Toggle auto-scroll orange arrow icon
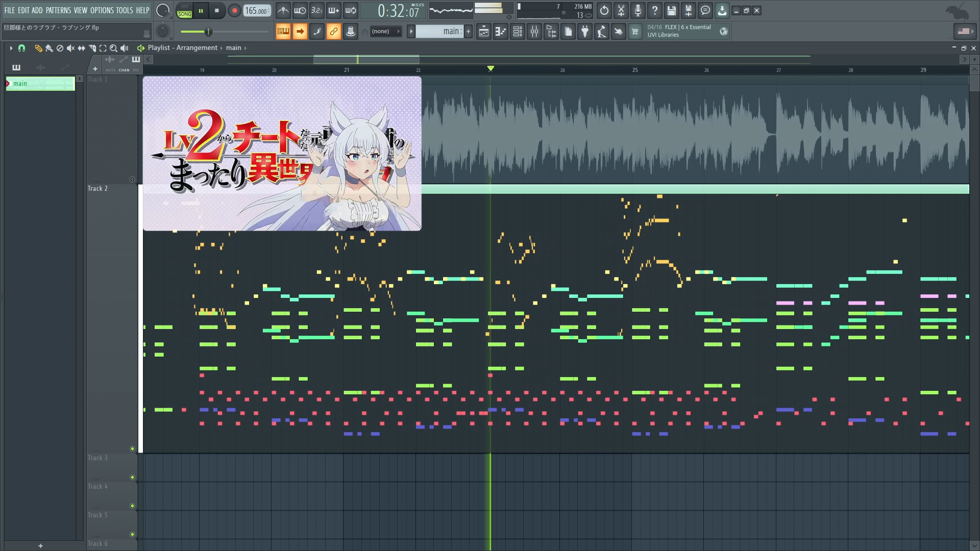The width and height of the screenshot is (980, 551). coord(300,32)
